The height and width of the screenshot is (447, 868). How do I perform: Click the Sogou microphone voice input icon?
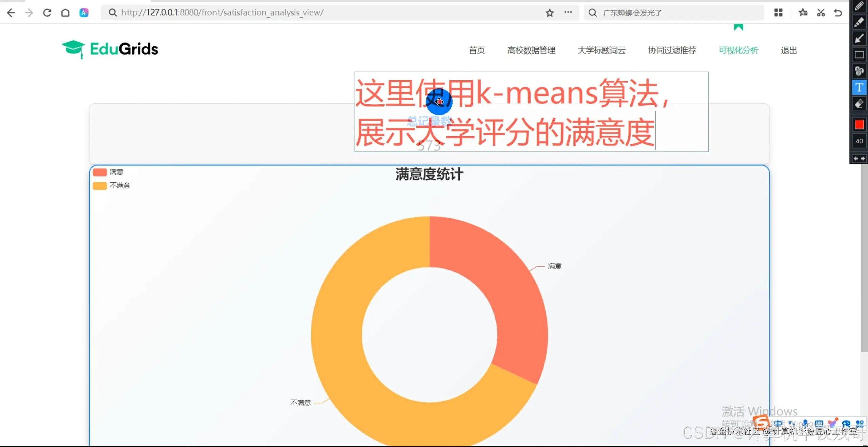[x=805, y=424]
